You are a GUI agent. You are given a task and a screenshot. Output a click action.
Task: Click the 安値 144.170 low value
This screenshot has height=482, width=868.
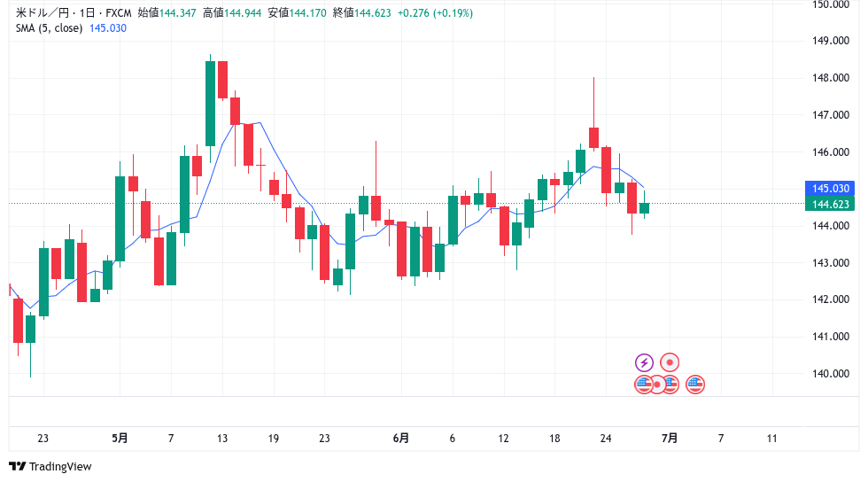tap(298, 12)
